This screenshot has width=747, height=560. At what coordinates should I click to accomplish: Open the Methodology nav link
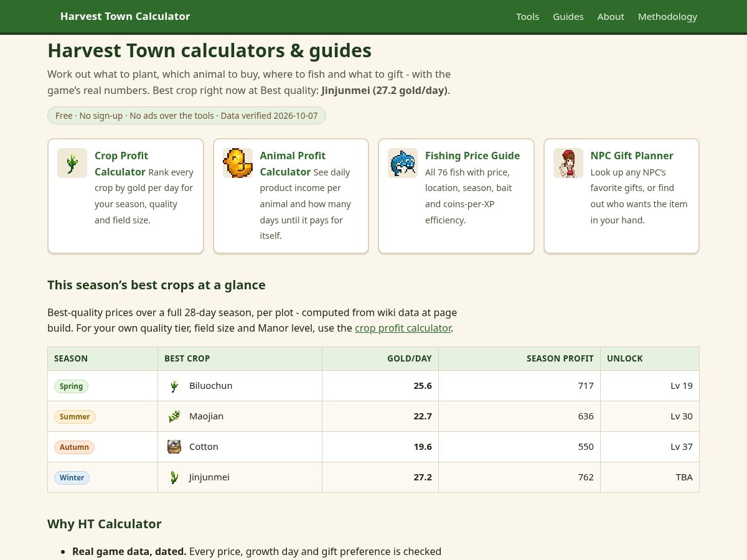pos(667,17)
